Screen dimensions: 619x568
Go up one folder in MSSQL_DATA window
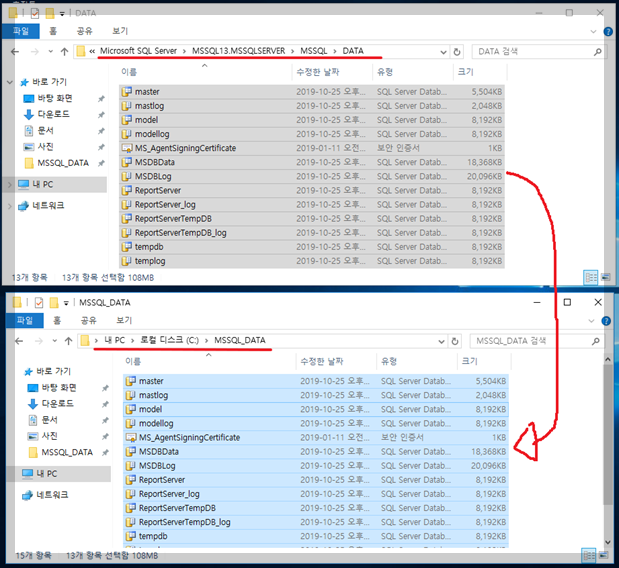pyautogui.click(x=68, y=341)
